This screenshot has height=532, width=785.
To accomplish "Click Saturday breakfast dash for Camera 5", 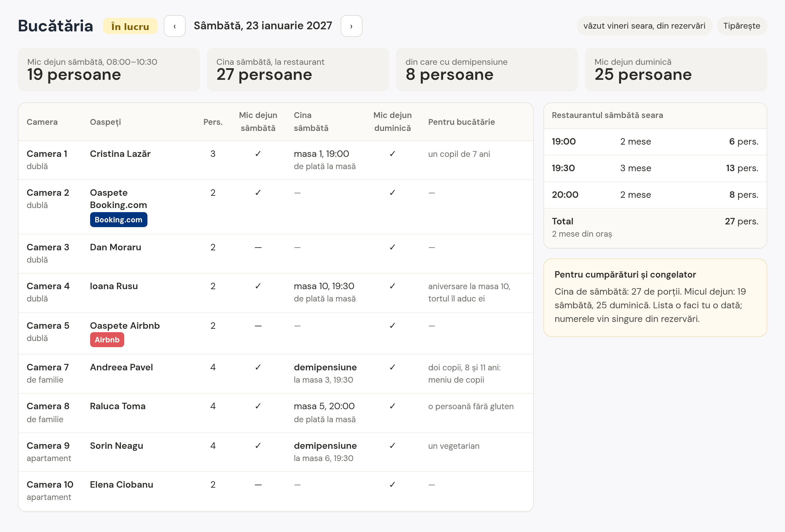I will (x=258, y=326).
